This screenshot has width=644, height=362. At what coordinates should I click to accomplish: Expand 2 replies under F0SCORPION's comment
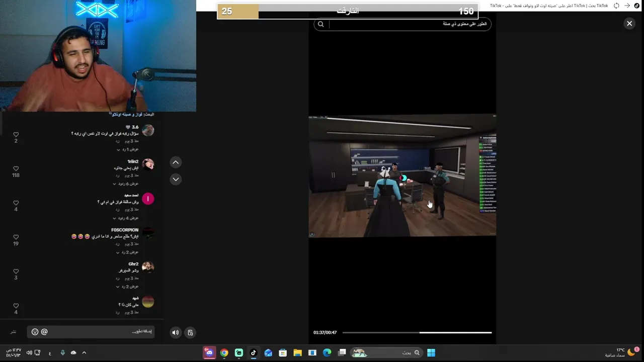(x=128, y=252)
